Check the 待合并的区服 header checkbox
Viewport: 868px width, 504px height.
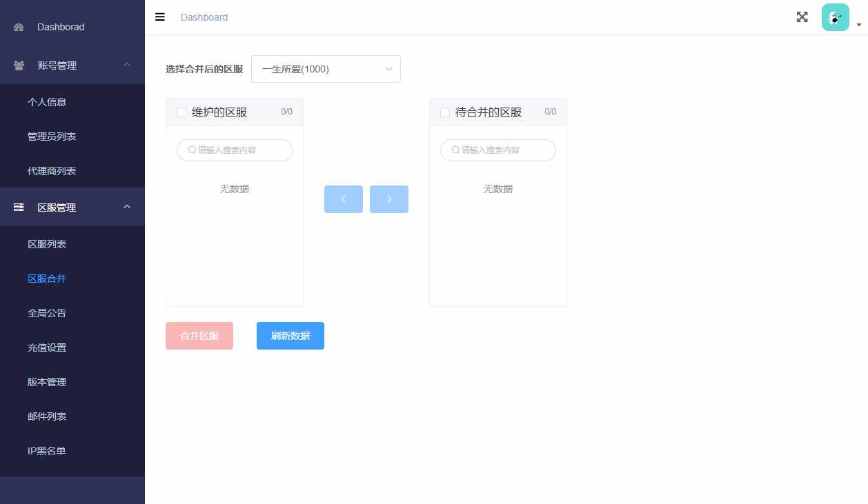(444, 112)
